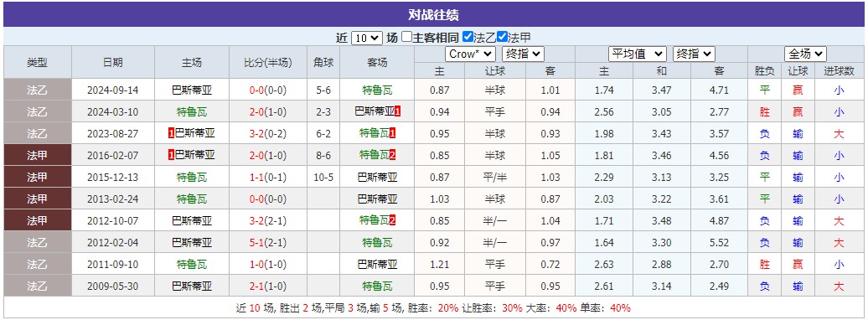Click the 客场 column header
Viewport: 868px width, 320px height.
[x=378, y=63]
